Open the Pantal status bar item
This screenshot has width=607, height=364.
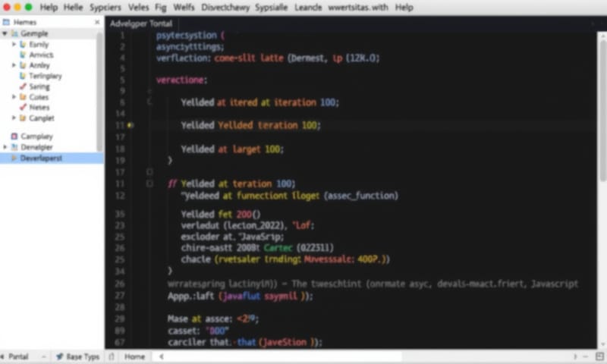point(18,356)
